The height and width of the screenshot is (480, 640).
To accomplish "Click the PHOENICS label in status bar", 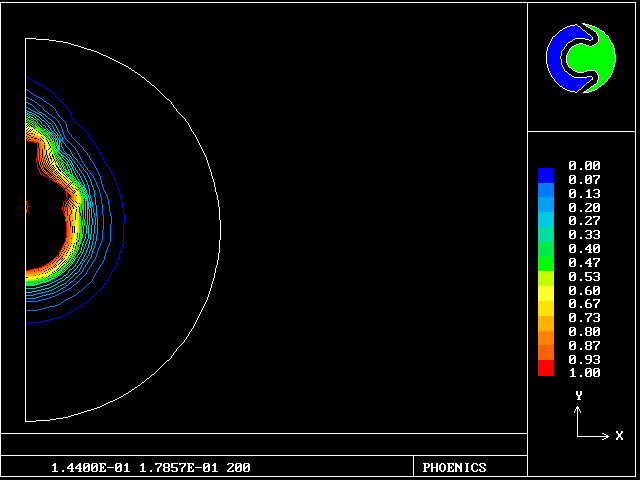I will tap(454, 467).
